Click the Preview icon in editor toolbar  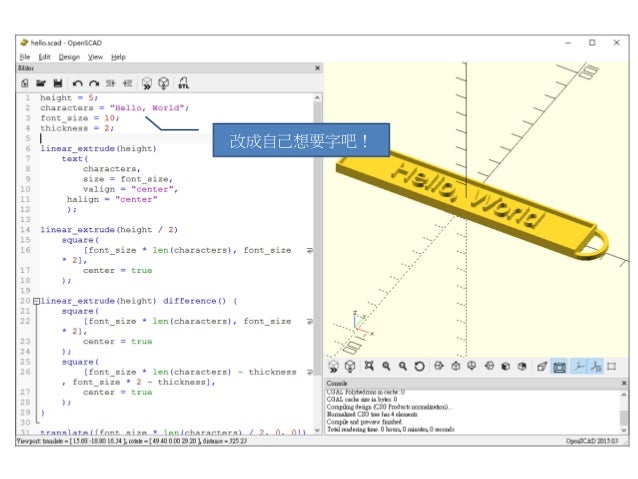click(147, 83)
